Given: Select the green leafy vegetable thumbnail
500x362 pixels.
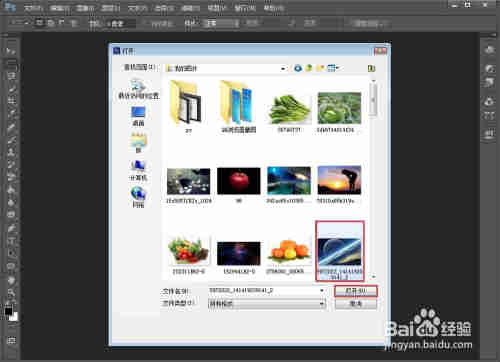Looking at the screenshot, I should (x=289, y=112).
